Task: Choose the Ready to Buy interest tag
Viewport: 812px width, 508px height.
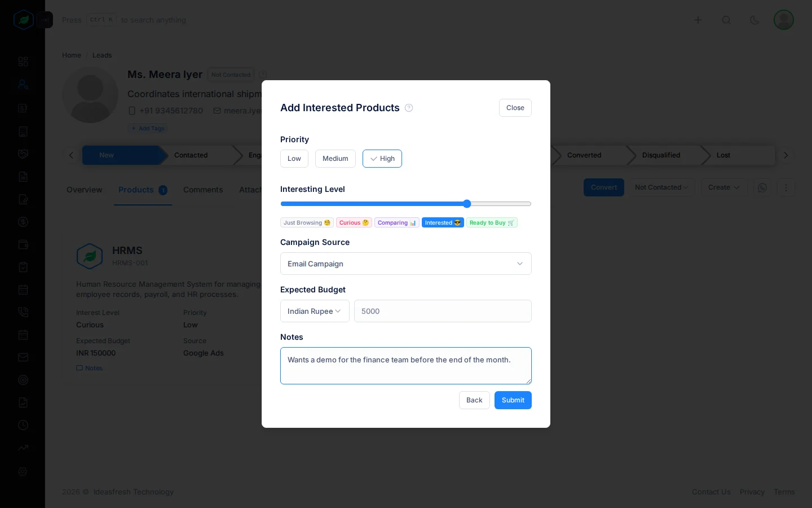Action: pos(492,223)
